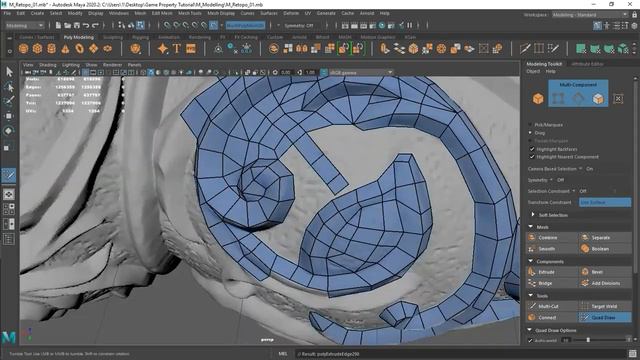640x360 pixels.
Task: Click the Transform Constraint Live Surface field
Action: click(605, 202)
